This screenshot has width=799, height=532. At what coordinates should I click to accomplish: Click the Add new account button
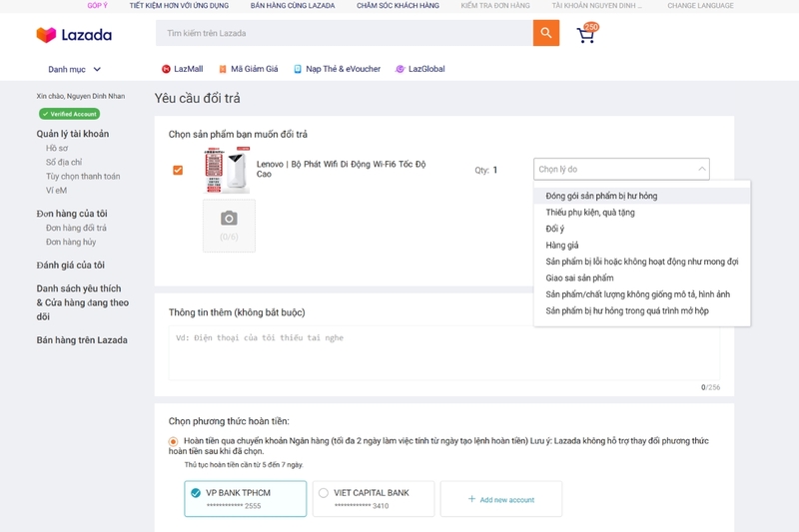click(501, 499)
